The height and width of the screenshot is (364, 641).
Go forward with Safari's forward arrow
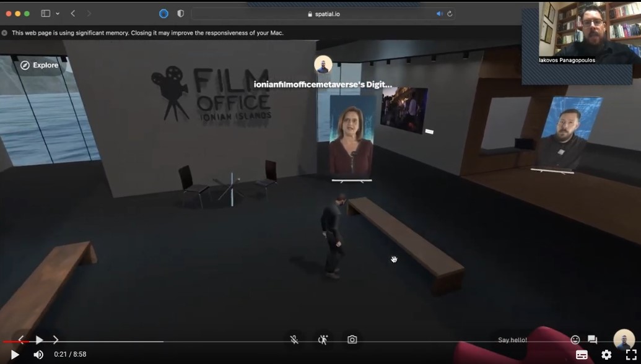89,14
